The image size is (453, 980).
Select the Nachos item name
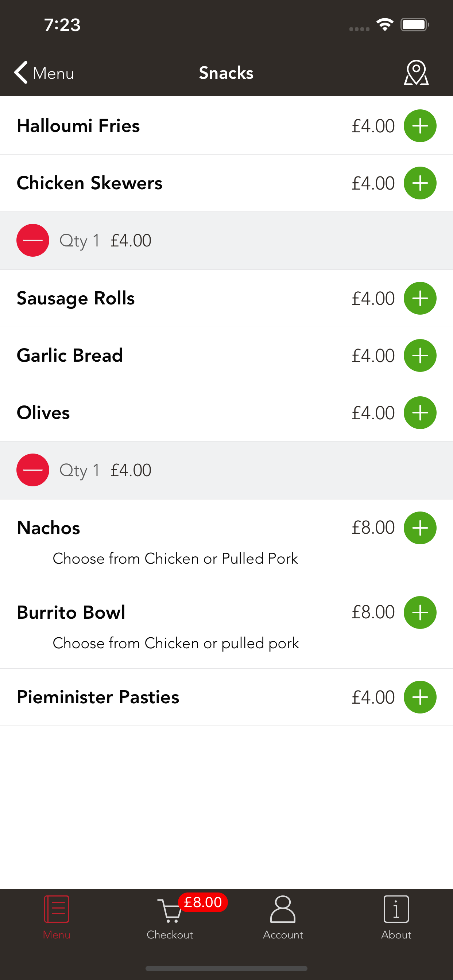pyautogui.click(x=49, y=528)
